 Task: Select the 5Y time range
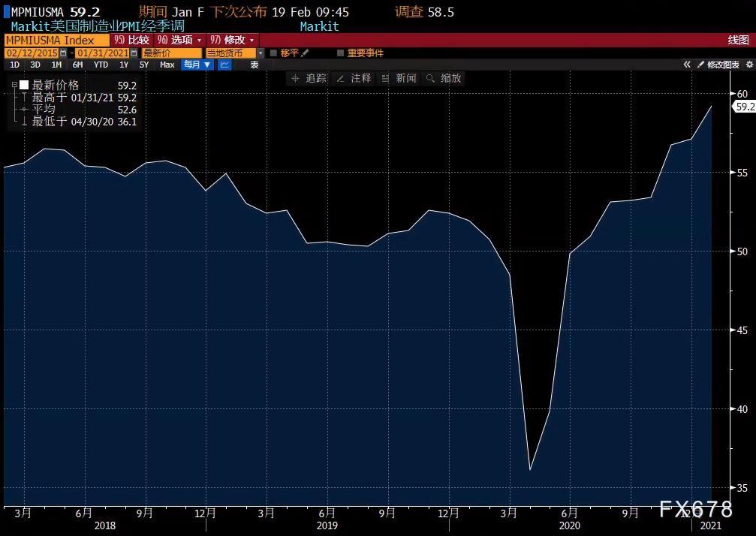pyautogui.click(x=143, y=65)
